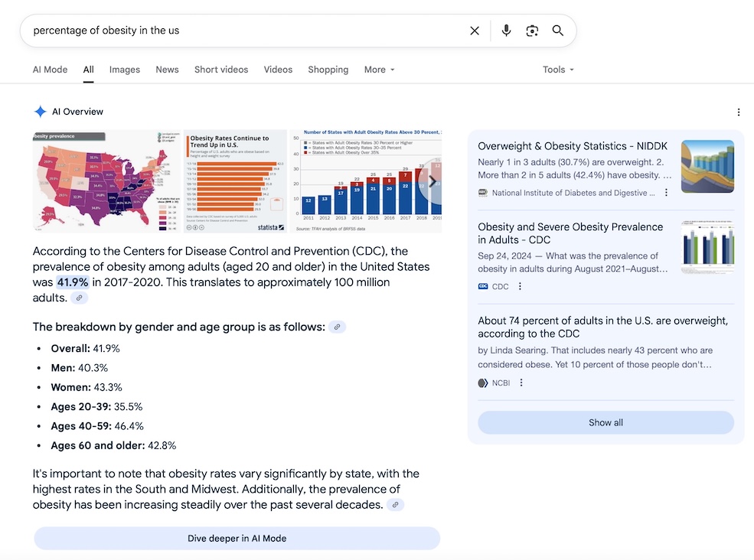Open AI Overview three-dot options menu

coord(739,112)
